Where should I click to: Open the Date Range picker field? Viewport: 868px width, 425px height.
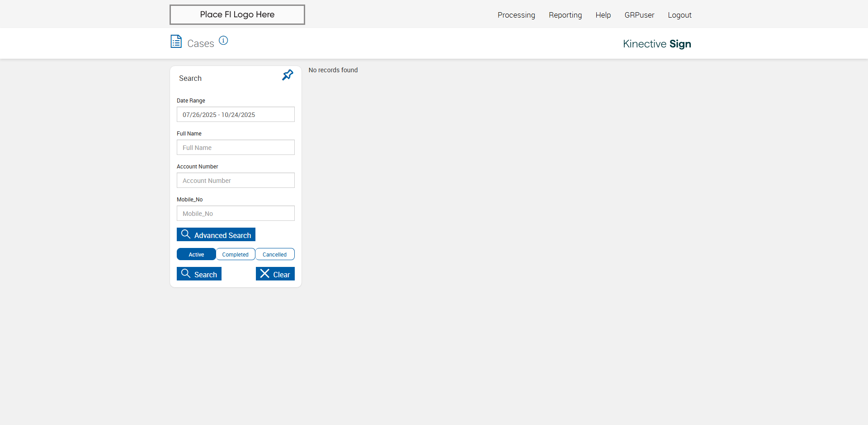(236, 114)
